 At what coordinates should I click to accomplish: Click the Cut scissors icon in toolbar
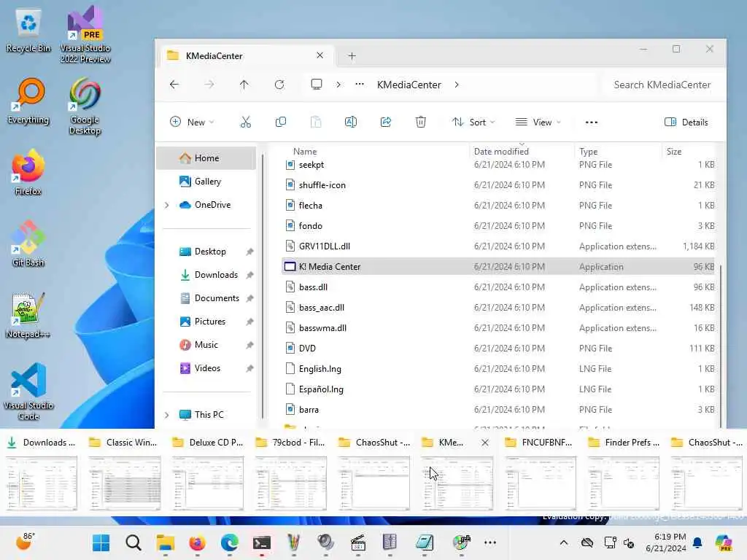(x=245, y=122)
